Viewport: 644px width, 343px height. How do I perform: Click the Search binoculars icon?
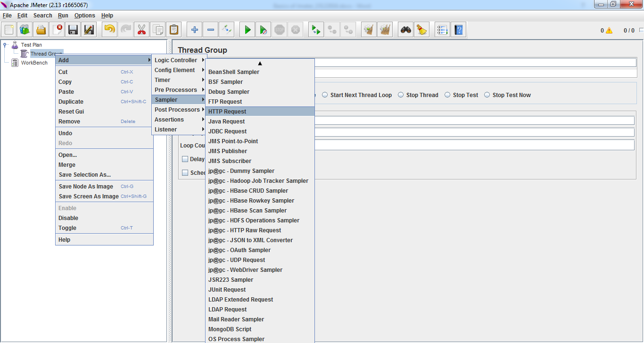click(405, 30)
